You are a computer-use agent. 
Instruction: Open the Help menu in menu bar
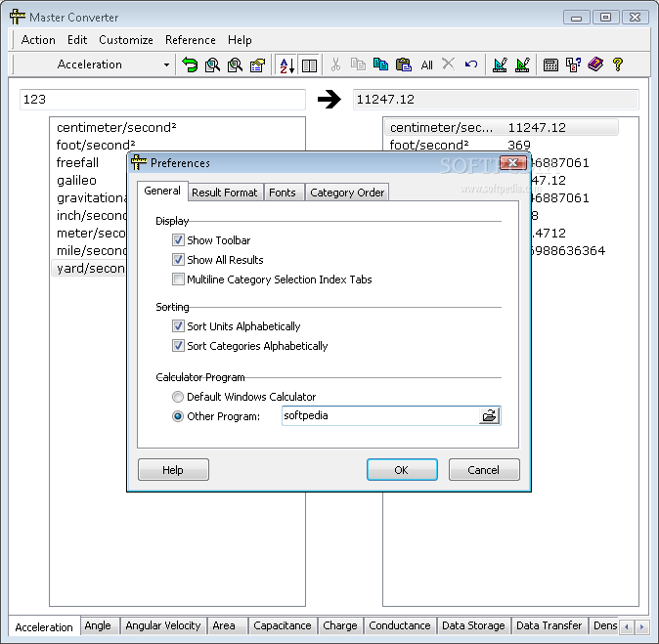[240, 40]
